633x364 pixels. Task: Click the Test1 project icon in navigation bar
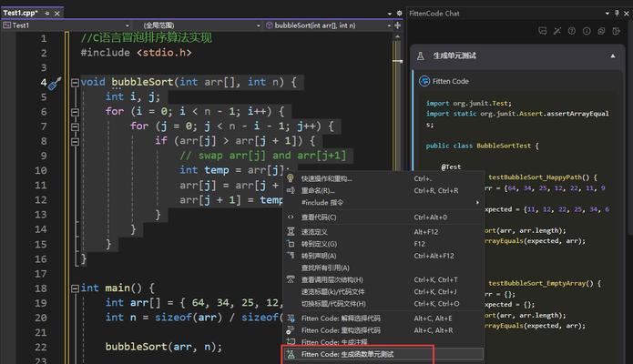[6, 25]
